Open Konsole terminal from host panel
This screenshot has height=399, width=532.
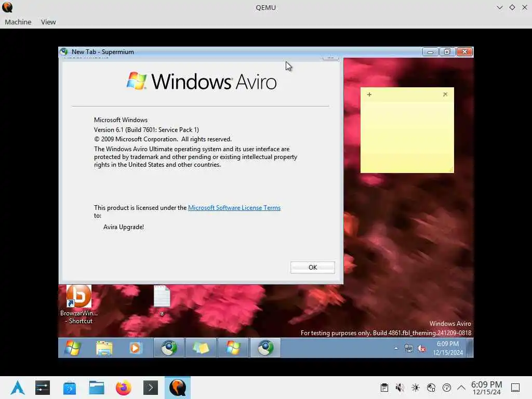click(x=151, y=388)
